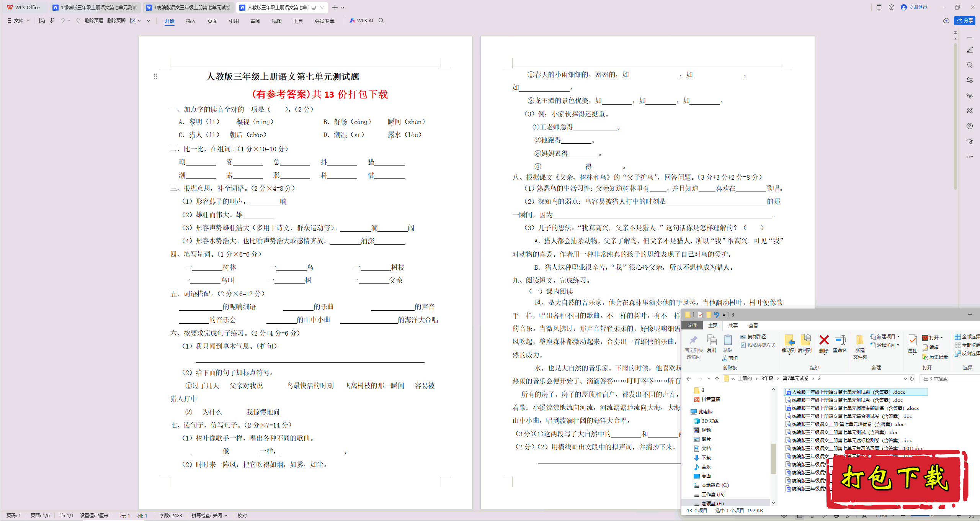Click the paste (粘贴) icon in Explorer ribbon
Viewport: 980px width, 521px height.
(728, 343)
